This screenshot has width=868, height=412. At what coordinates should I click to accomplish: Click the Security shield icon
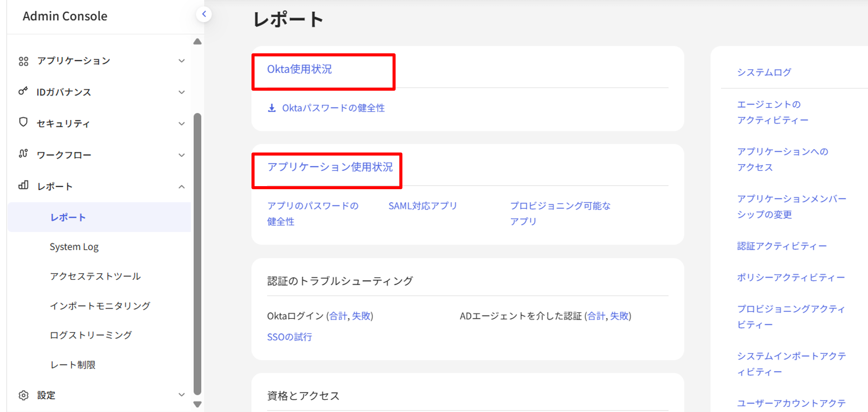[x=23, y=122]
